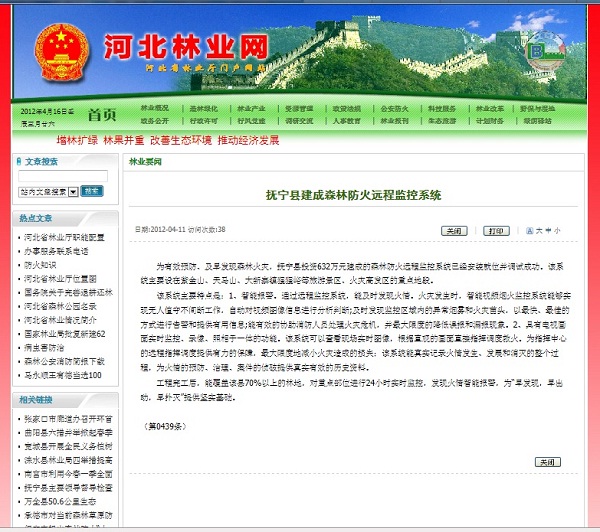Open hot article 办事服务联系电话
The image size is (600, 532).
coord(56,251)
